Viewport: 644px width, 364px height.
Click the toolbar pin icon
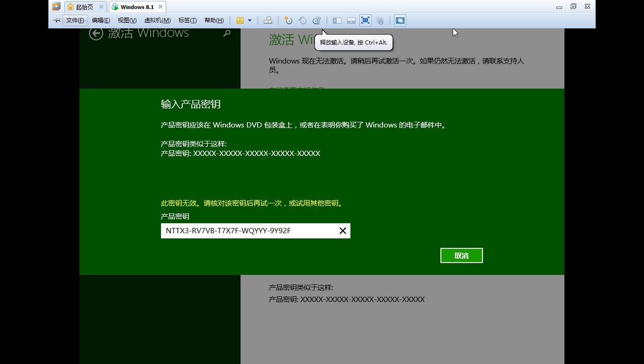pyautogui.click(x=56, y=20)
